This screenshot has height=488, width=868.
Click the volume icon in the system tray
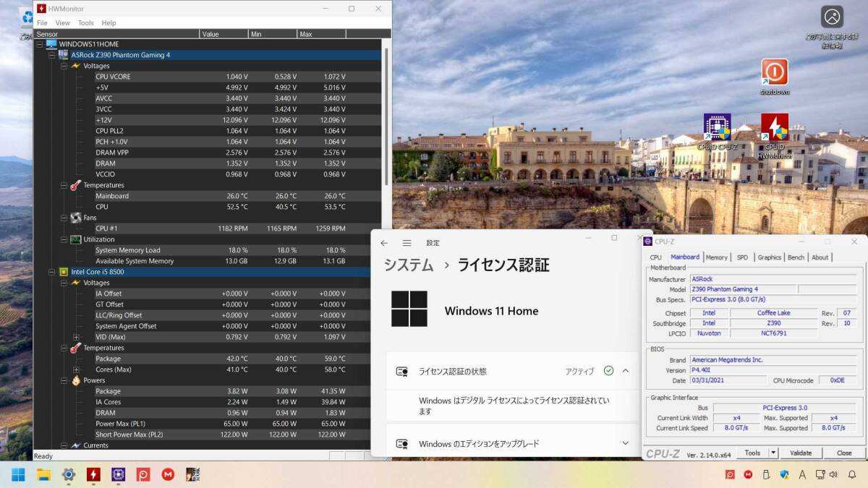[833, 474]
